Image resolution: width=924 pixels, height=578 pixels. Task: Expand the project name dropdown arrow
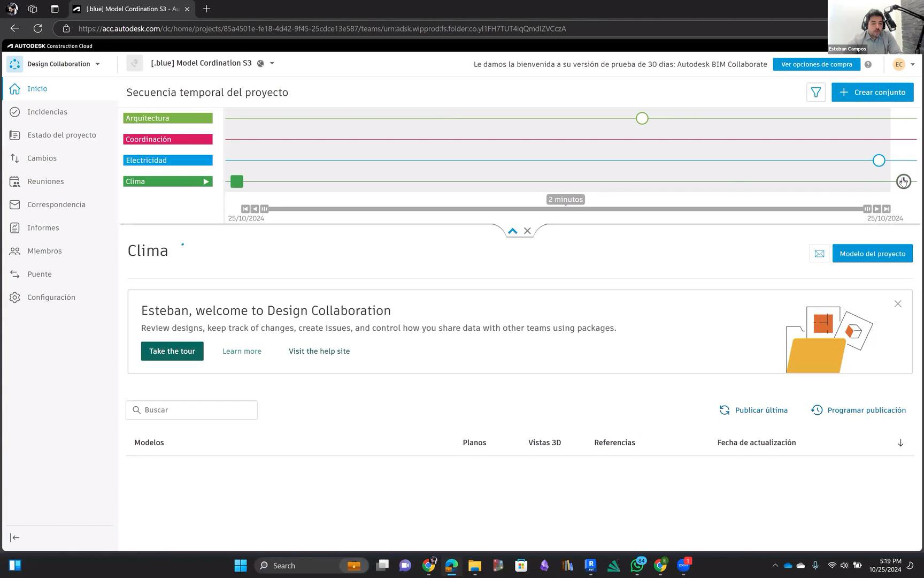[272, 63]
